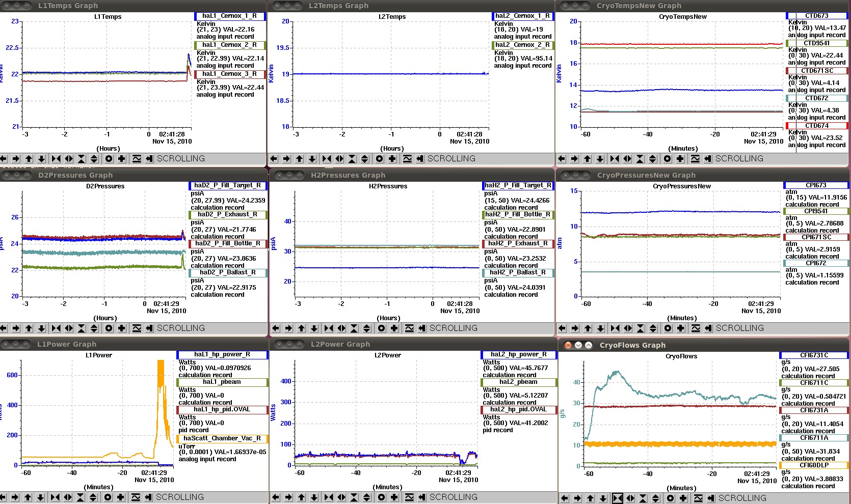Select haL1_Cernox_3_R curve label
851x504 pixels.
[x=230, y=74]
